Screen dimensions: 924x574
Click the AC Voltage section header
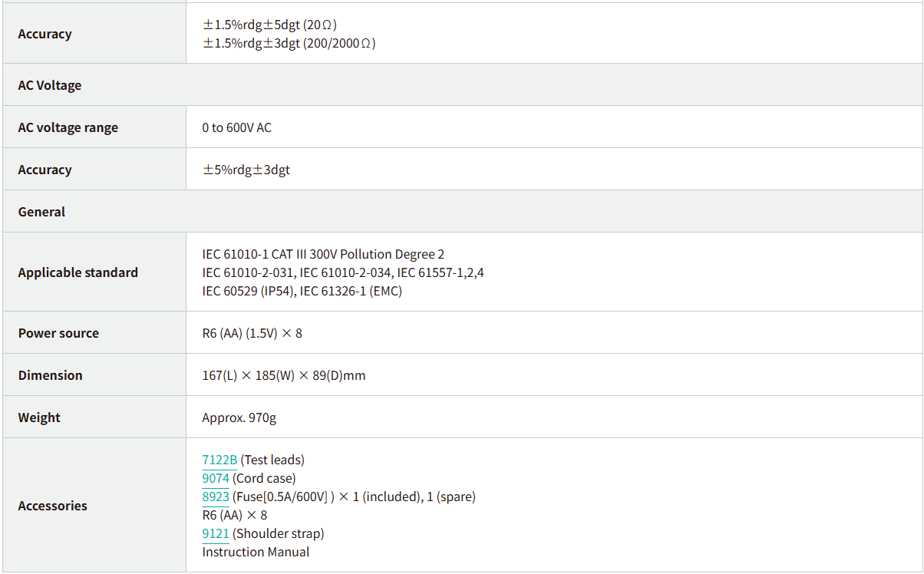pos(50,85)
